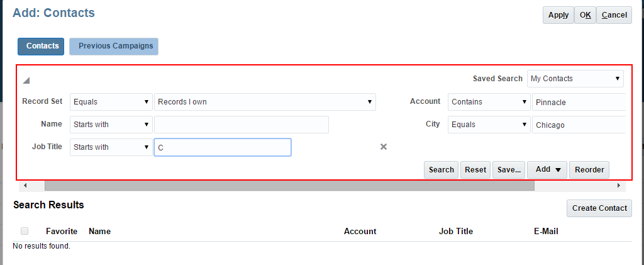Open Record Set operator dropdown

point(111,102)
